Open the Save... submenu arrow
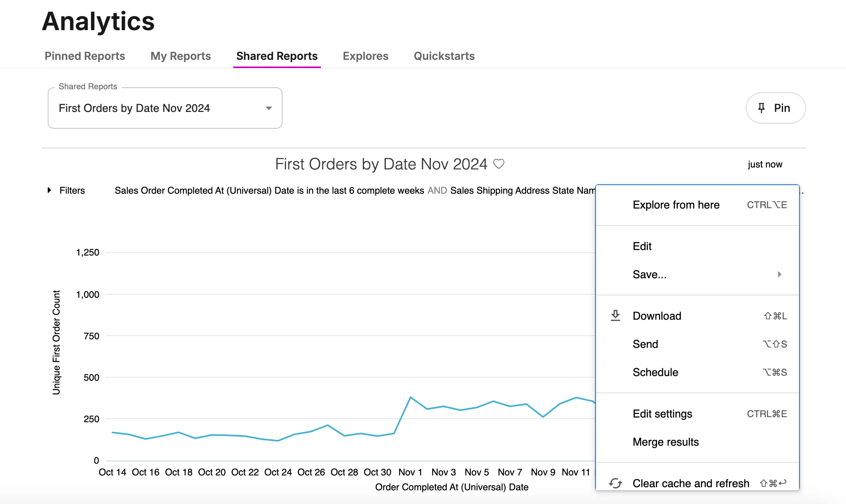This screenshot has height=504, width=846. (x=779, y=274)
